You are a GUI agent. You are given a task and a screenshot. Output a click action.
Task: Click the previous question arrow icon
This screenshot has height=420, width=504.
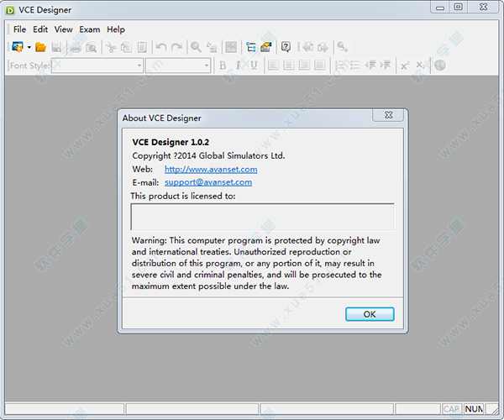pos(307,47)
